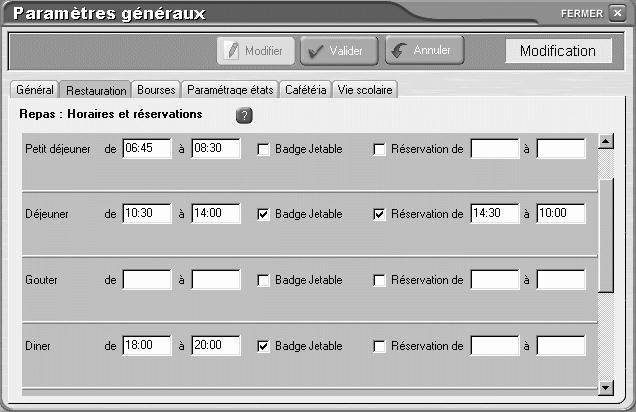The image size is (636, 412).
Task: Click the Modifier pencil button
Action: pos(256,51)
